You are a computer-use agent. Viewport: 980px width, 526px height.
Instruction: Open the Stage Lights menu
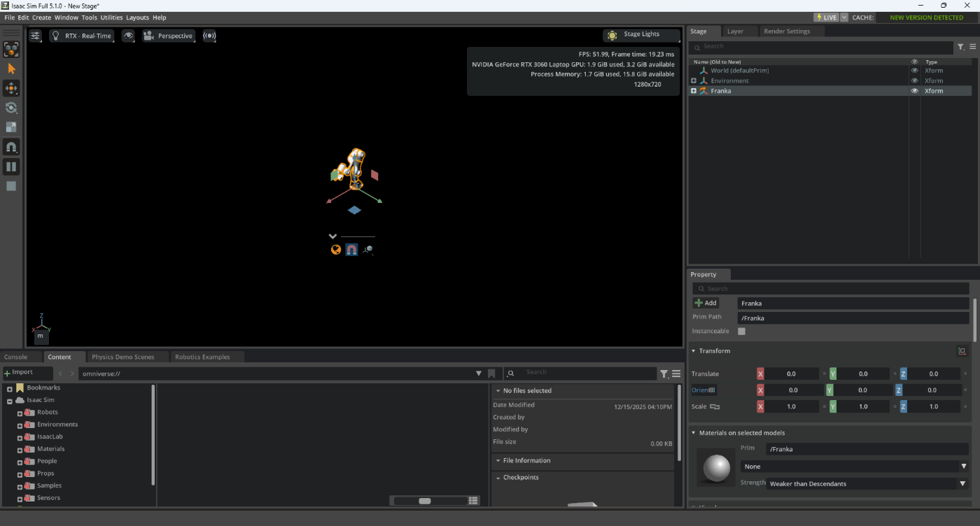641,35
